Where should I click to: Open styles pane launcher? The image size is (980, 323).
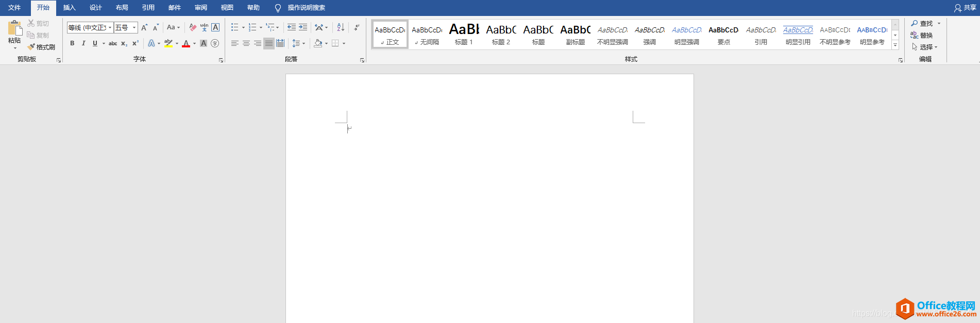(x=901, y=60)
